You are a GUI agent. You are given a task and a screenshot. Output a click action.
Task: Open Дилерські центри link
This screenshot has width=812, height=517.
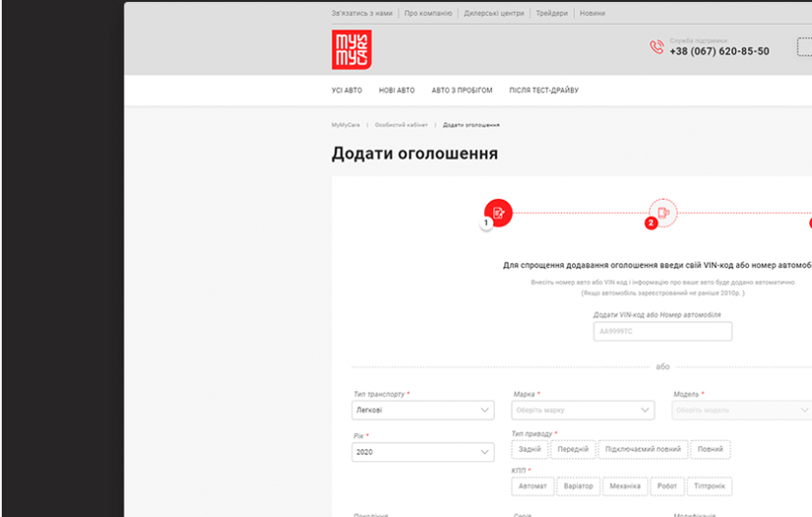[494, 14]
